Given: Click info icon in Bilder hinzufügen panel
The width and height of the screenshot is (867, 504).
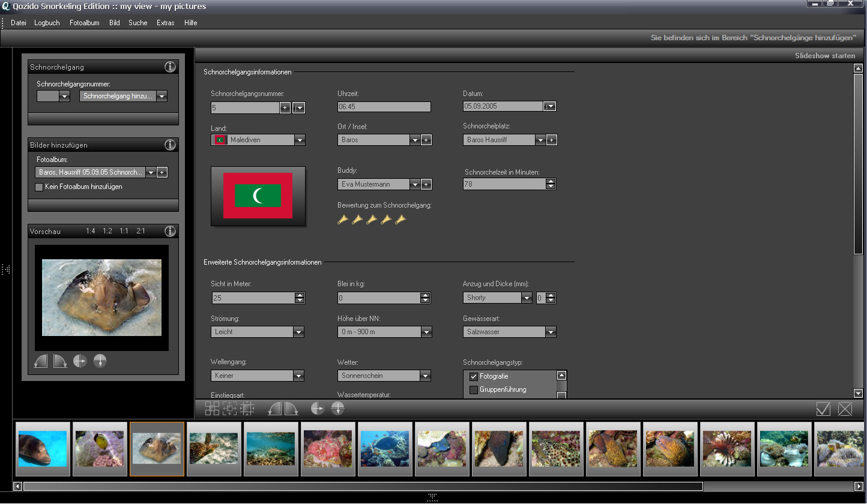Looking at the screenshot, I should click(170, 145).
